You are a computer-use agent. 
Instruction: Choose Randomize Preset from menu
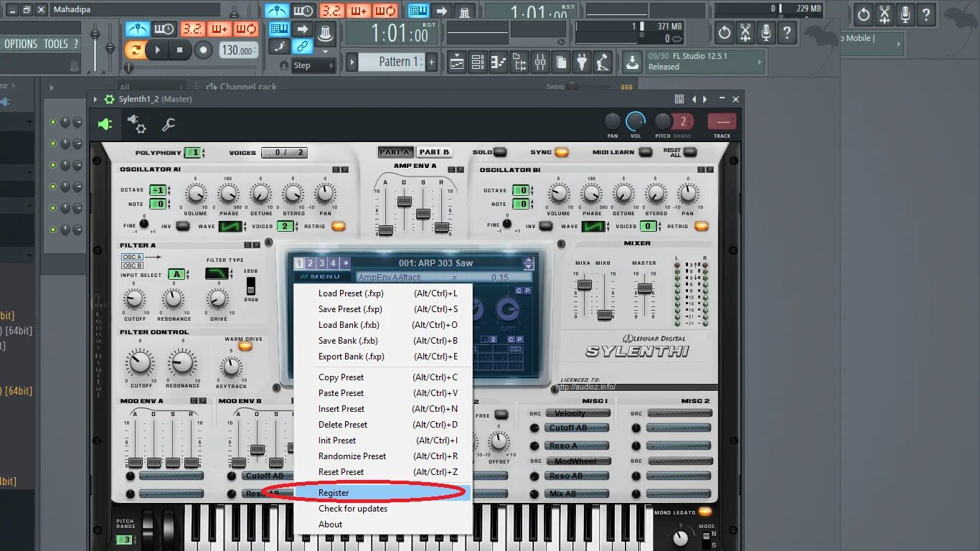coord(383,456)
